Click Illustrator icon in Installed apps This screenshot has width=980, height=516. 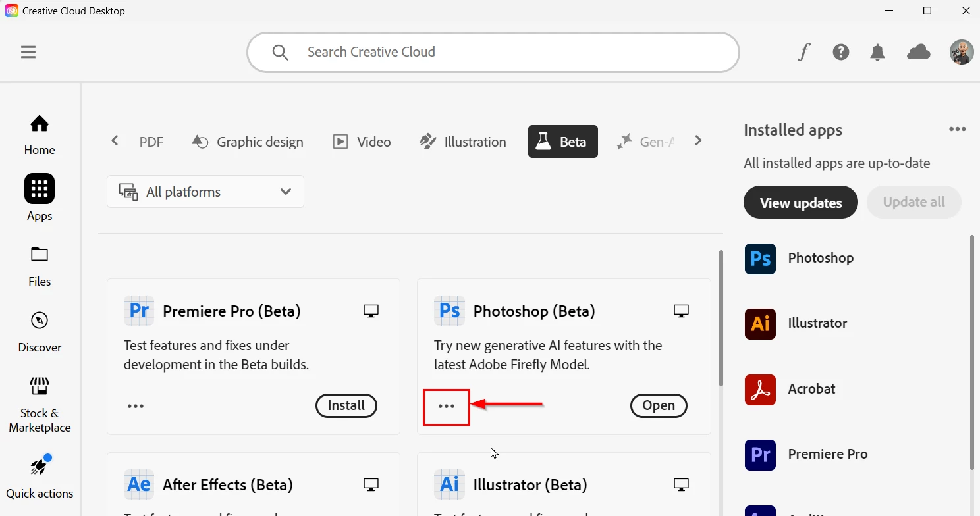click(760, 323)
